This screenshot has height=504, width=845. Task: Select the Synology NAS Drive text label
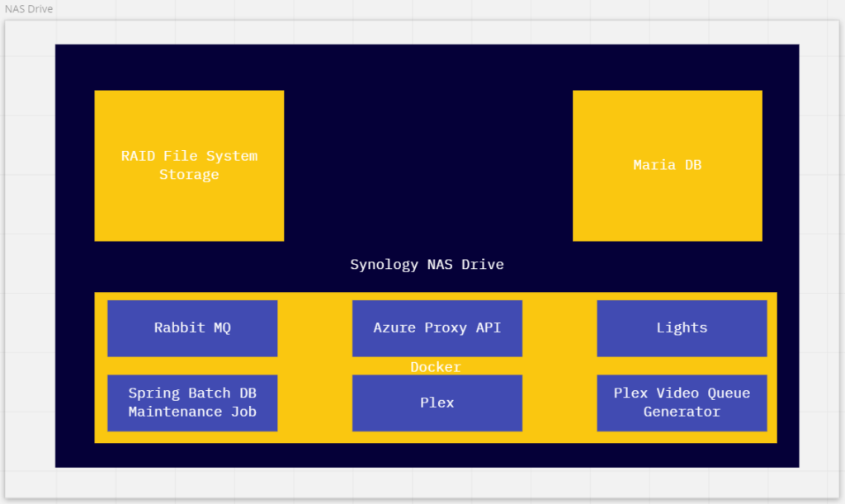427,265
